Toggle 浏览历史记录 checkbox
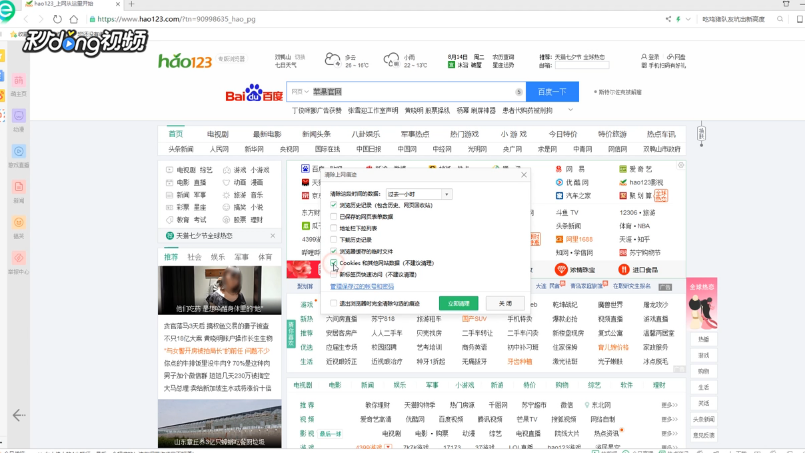 tap(334, 205)
